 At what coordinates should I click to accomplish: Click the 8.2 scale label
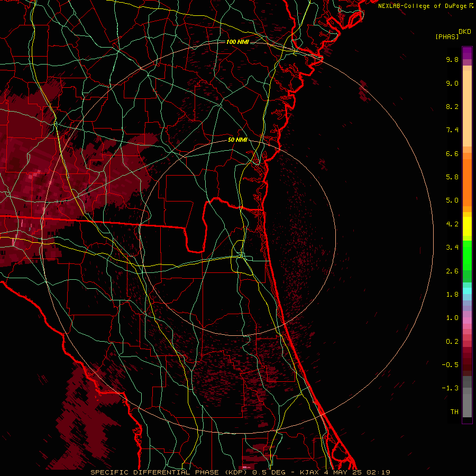pyautogui.click(x=452, y=106)
